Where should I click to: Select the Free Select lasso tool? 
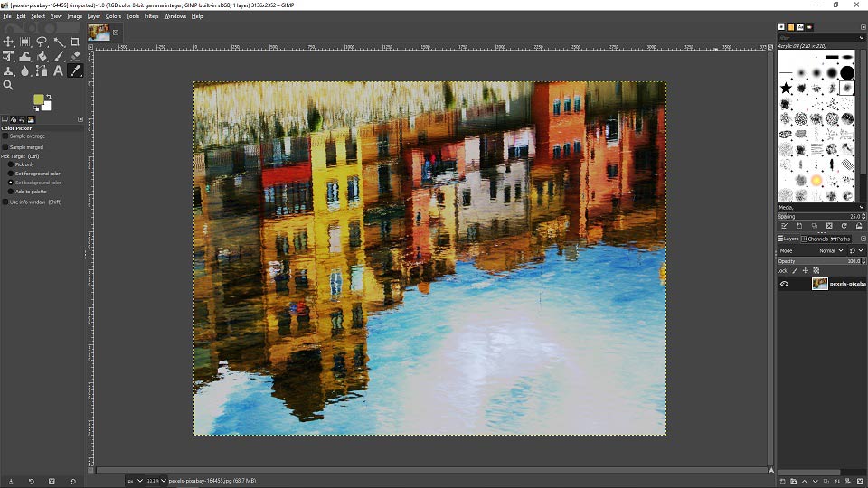(42, 42)
